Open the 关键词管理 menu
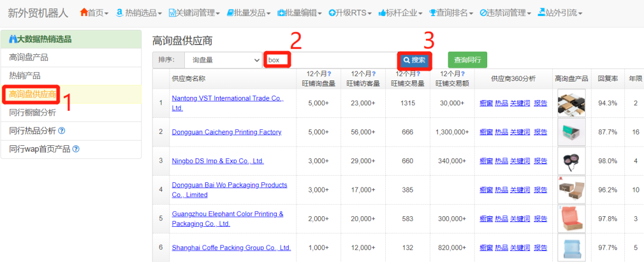This screenshot has width=644, height=262. pyautogui.click(x=194, y=13)
